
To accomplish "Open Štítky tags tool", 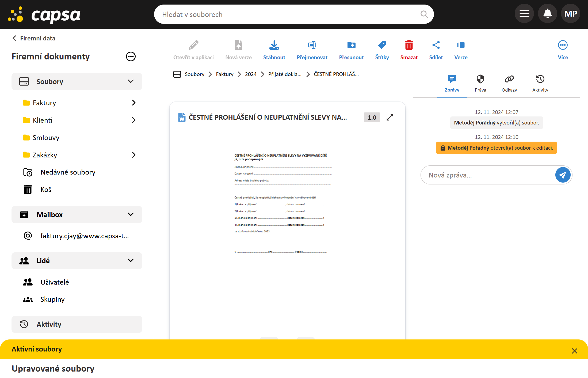I will point(382,46).
